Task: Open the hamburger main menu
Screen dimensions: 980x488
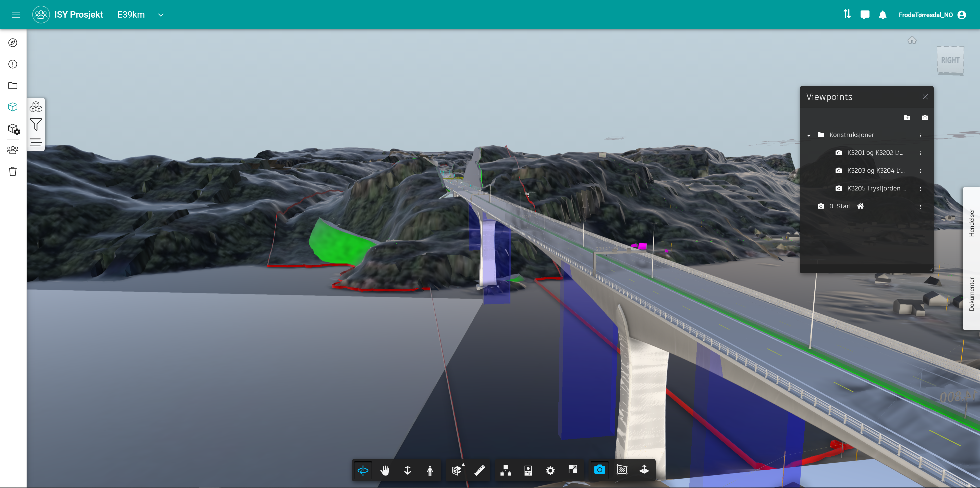Action: [16, 15]
